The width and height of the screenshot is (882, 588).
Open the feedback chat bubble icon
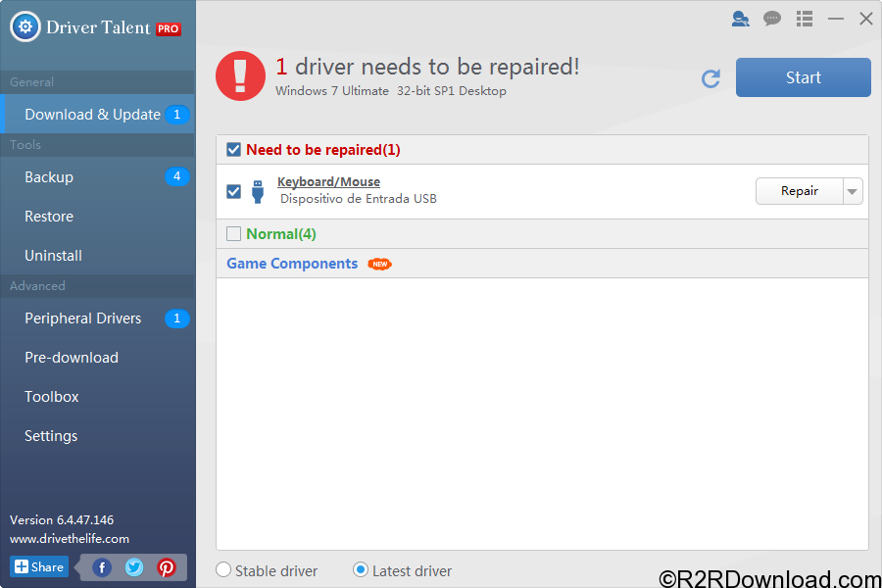point(772,19)
